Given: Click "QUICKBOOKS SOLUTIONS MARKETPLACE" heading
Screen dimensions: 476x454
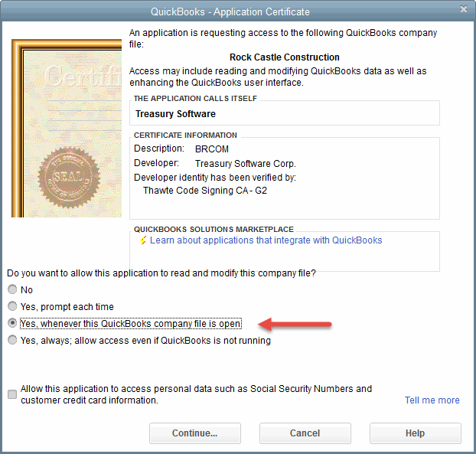Looking at the screenshot, I should 214,229.
